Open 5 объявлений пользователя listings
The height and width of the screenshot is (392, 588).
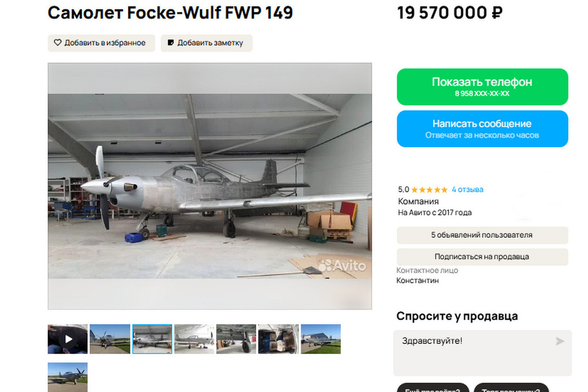[482, 235]
